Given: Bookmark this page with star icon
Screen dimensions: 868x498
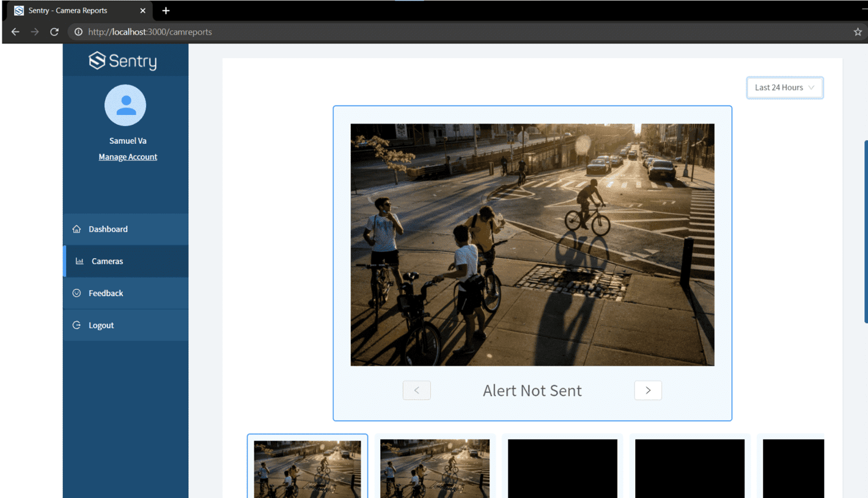Looking at the screenshot, I should point(858,32).
